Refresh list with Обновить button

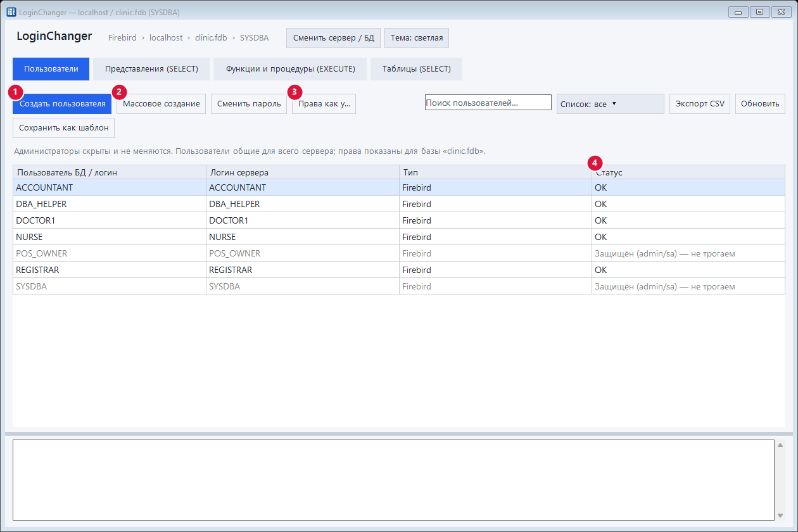pyautogui.click(x=760, y=104)
